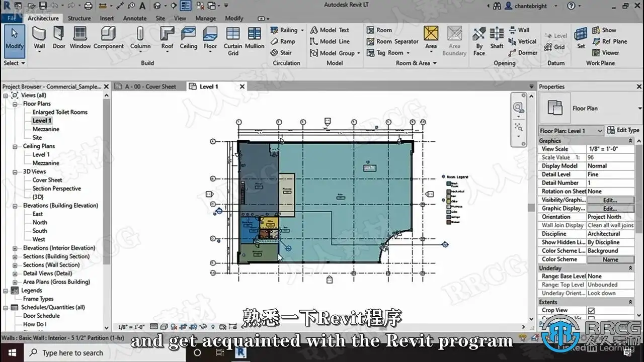This screenshot has height=362, width=644.
Task: Click the Windows Start button
Action: tap(12, 353)
